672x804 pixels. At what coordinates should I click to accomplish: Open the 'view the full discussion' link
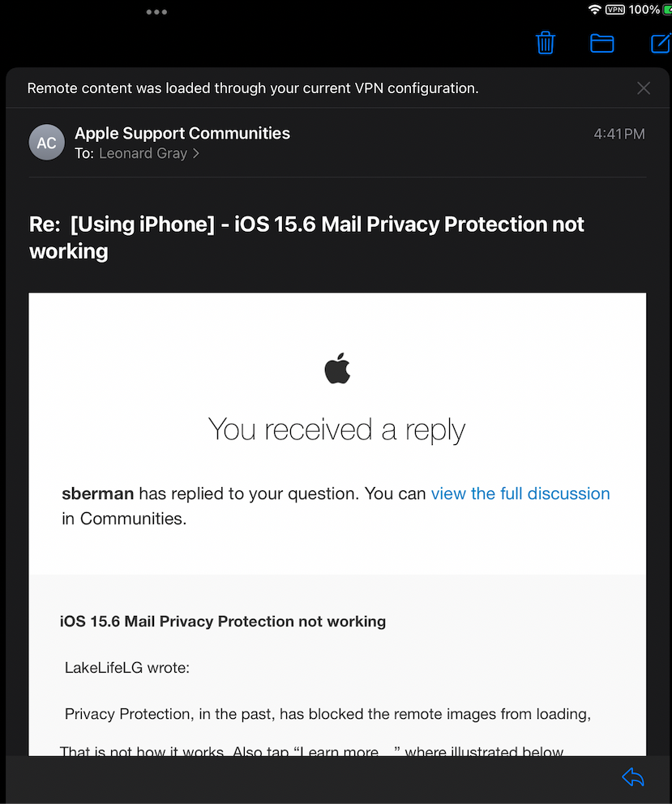520,494
